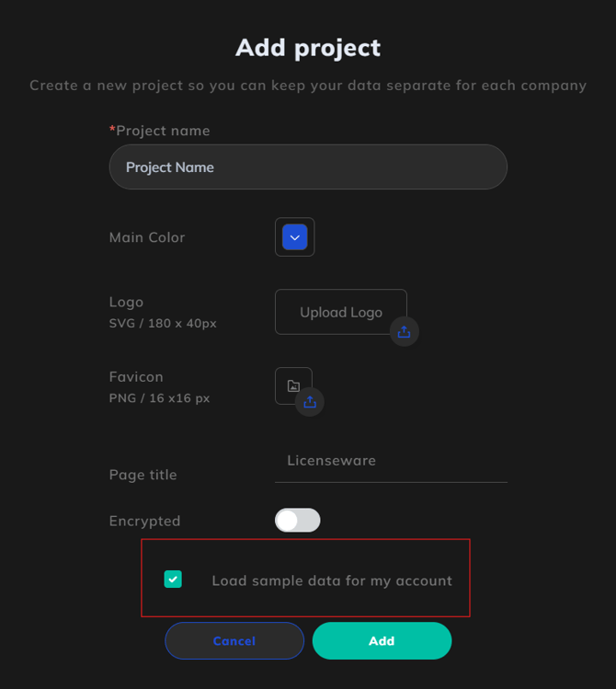Uncheck Load sample data checkbox
The width and height of the screenshot is (616, 689).
pyautogui.click(x=173, y=580)
